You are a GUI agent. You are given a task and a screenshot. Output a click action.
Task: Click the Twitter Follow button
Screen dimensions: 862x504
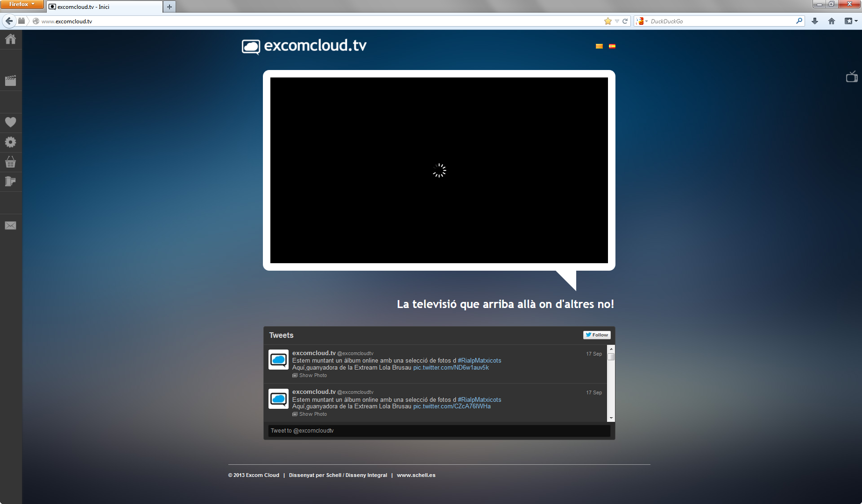click(597, 335)
